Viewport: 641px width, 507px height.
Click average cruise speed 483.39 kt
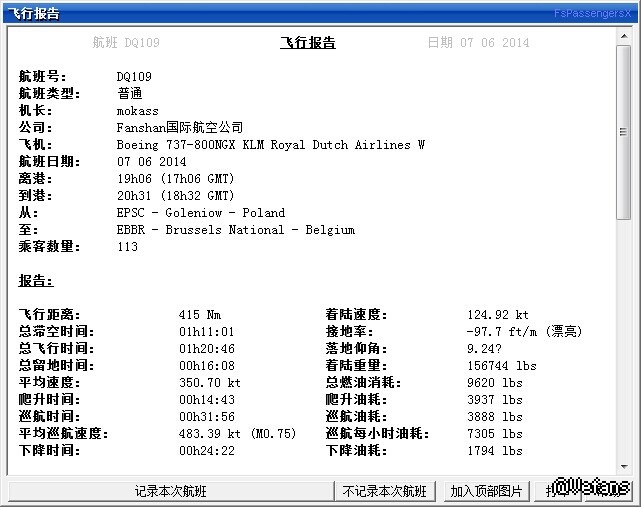click(210, 433)
